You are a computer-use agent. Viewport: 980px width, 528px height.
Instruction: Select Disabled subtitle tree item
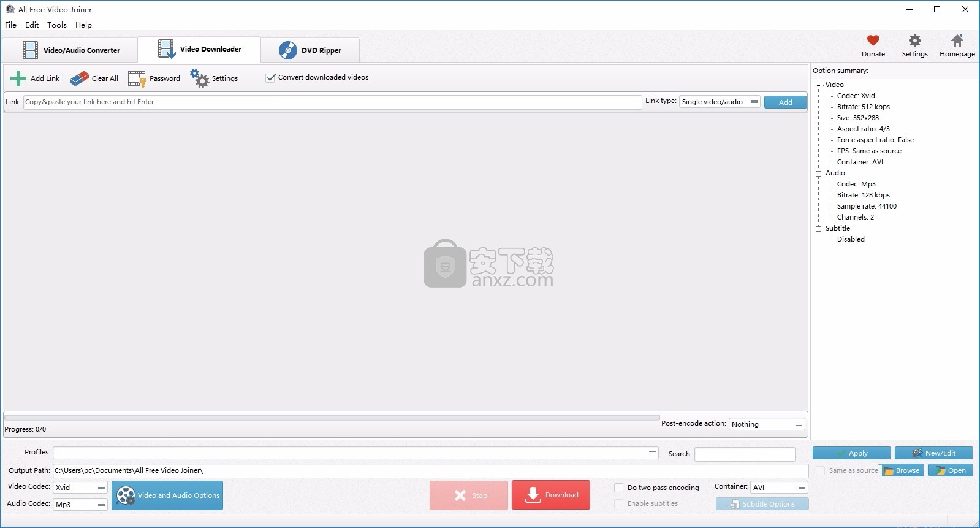(x=851, y=239)
